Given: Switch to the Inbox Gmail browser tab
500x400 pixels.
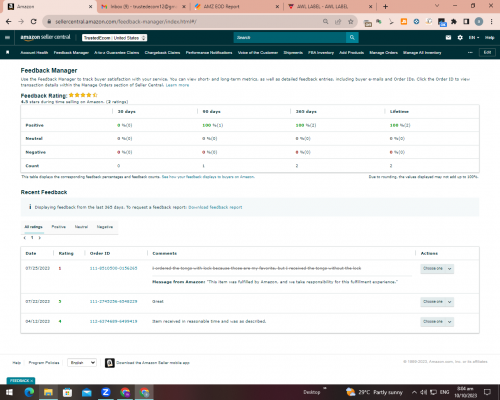Looking at the screenshot, I should pos(143,7).
